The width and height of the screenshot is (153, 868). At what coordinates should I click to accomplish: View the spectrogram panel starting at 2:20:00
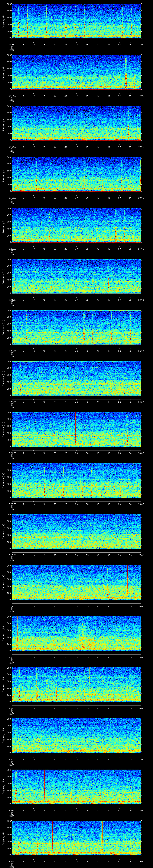point(76,225)
